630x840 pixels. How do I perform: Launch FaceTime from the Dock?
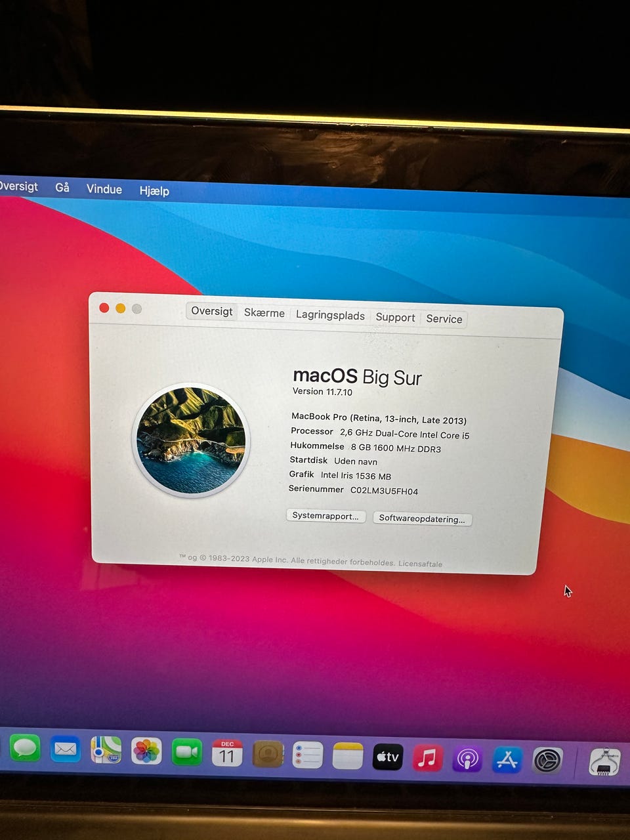click(187, 752)
